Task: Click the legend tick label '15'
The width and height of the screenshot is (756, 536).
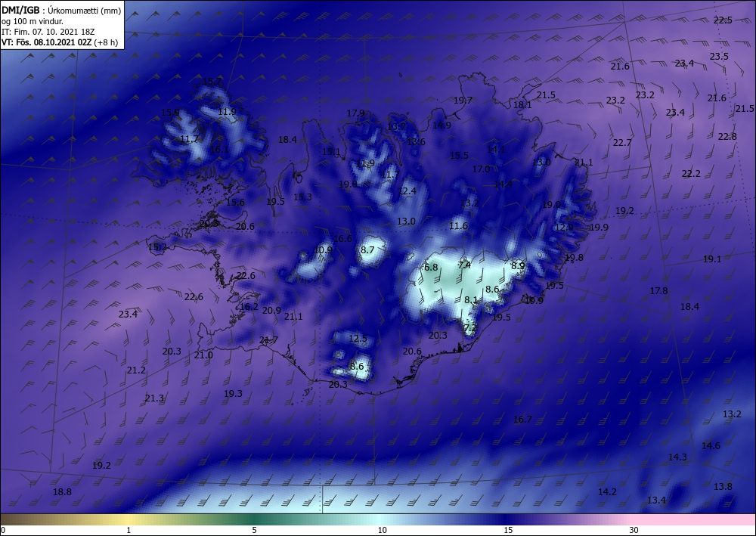Action: tap(508, 530)
